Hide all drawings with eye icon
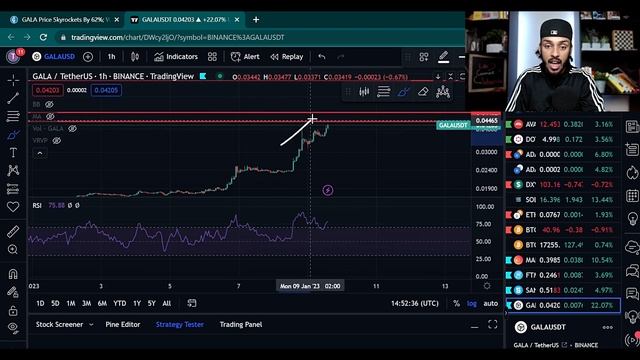Screen dimensions: 640x360 pos(13,328)
